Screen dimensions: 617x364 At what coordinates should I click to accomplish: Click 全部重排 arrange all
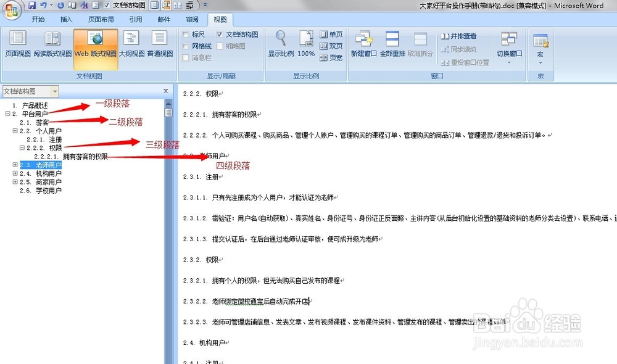pos(392,44)
